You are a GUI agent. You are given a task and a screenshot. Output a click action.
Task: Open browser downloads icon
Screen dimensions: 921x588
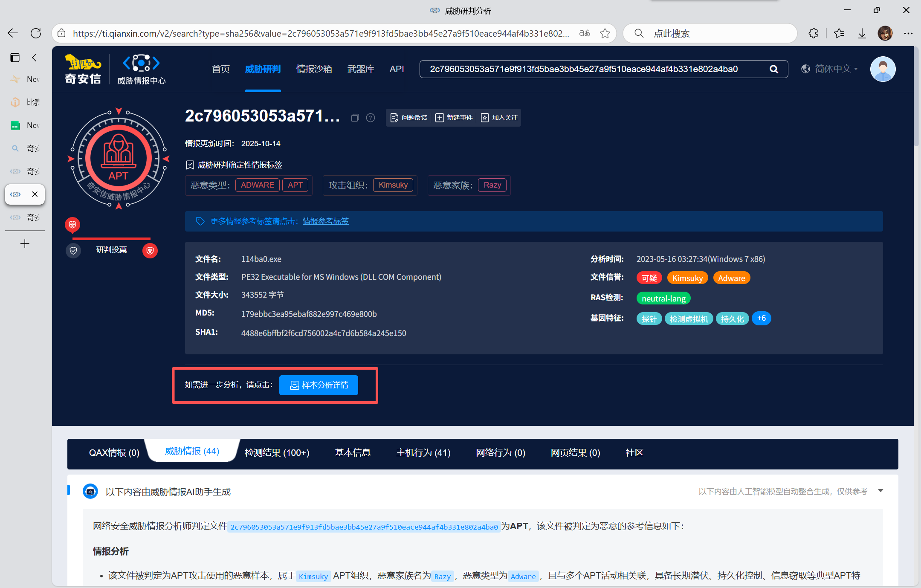862,33
